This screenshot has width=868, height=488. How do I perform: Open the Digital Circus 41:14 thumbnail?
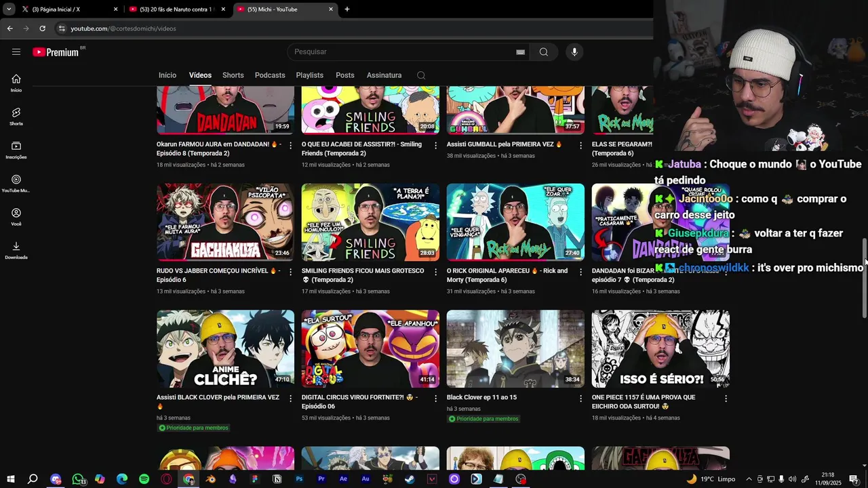pyautogui.click(x=370, y=349)
